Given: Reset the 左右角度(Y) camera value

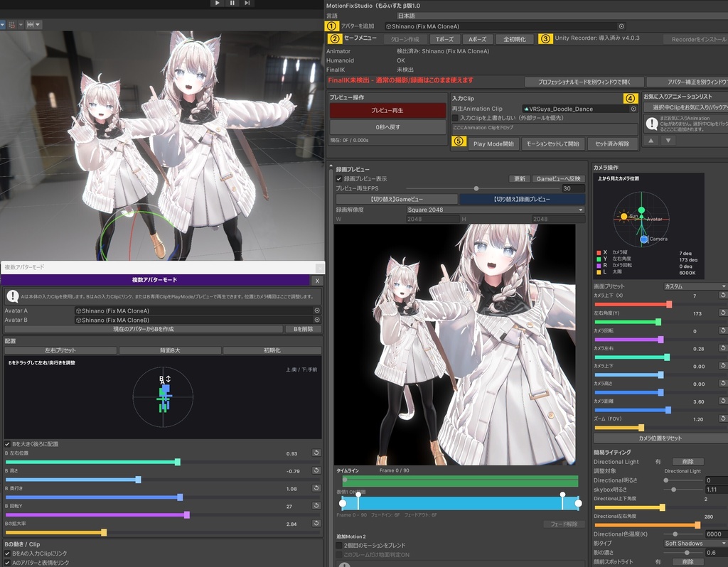Looking at the screenshot, I should coord(723,313).
